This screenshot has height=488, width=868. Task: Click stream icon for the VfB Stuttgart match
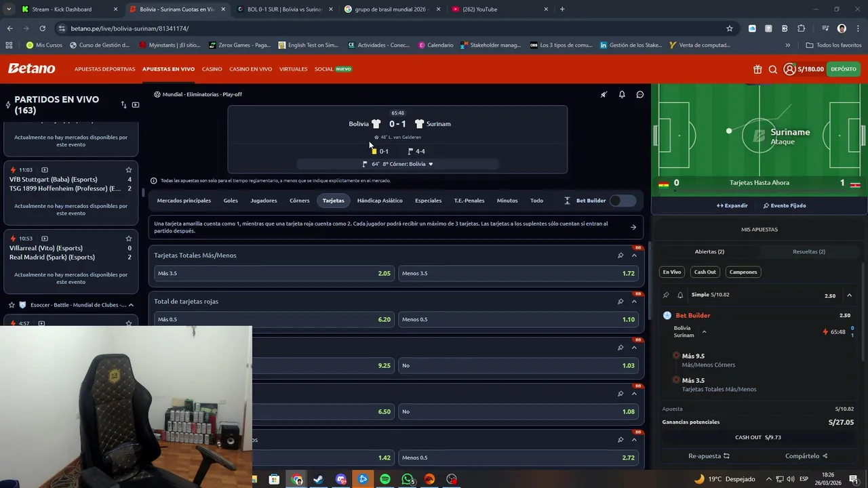[x=45, y=170]
